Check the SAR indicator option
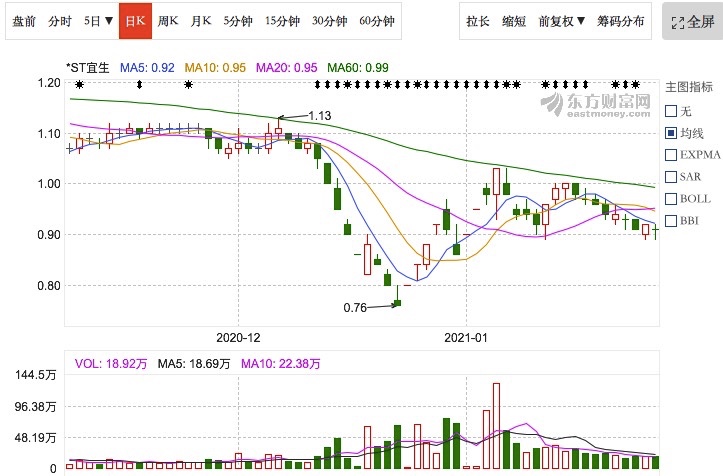The image size is (723, 476). (671, 177)
